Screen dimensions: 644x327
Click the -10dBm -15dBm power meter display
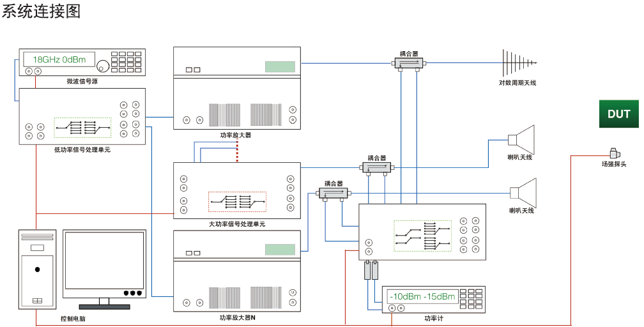coord(422,296)
